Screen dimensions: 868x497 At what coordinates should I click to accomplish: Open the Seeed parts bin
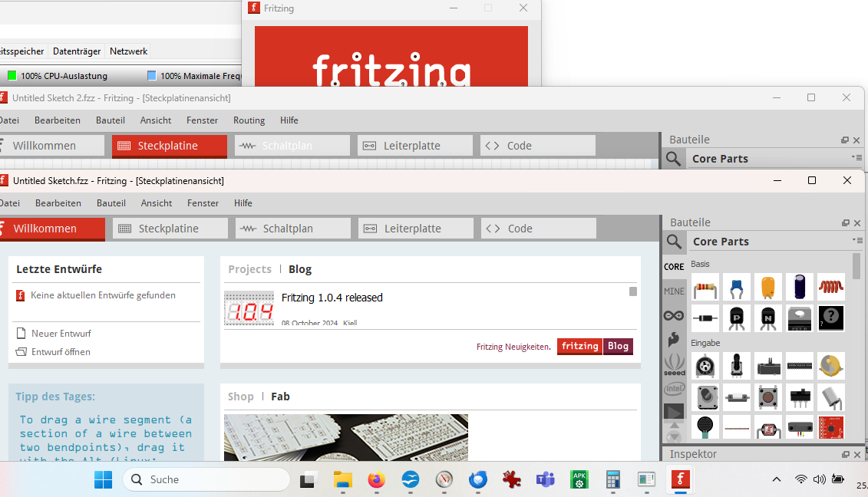[674, 364]
